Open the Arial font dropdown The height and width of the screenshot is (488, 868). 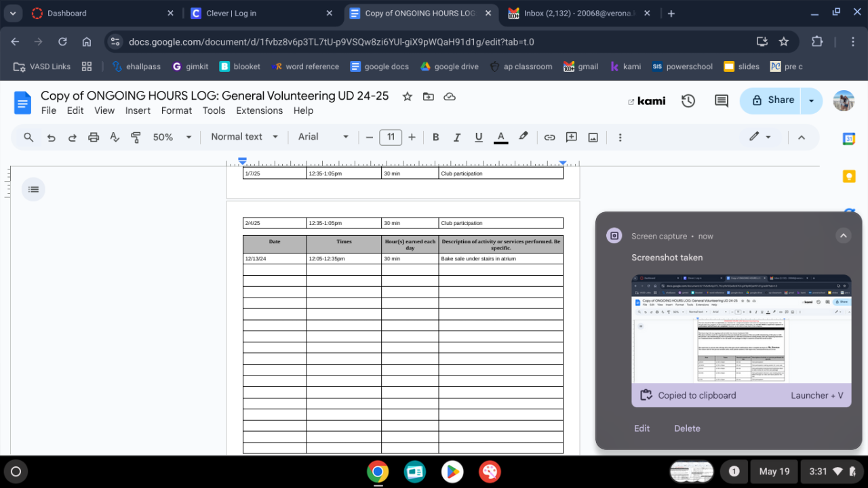tap(324, 137)
